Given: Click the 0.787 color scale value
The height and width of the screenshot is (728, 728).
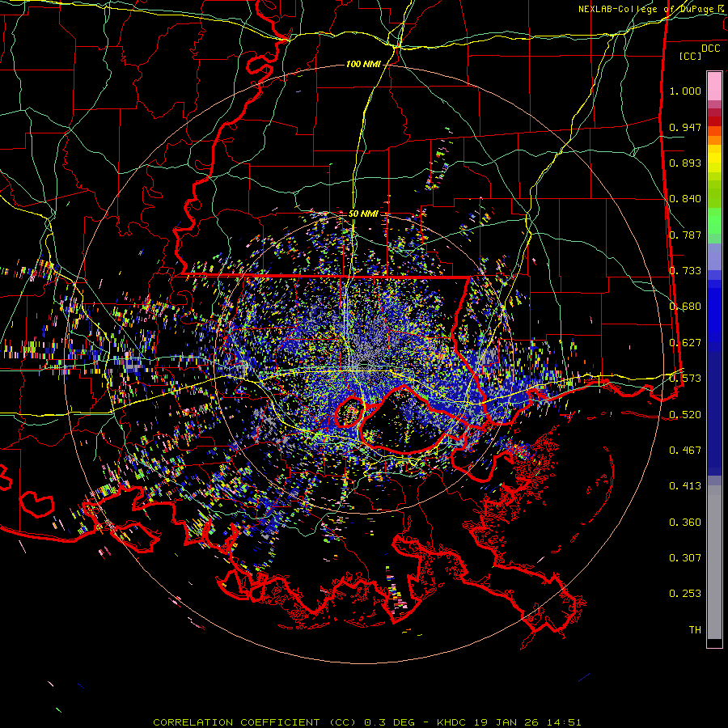Looking at the screenshot, I should (x=685, y=235).
